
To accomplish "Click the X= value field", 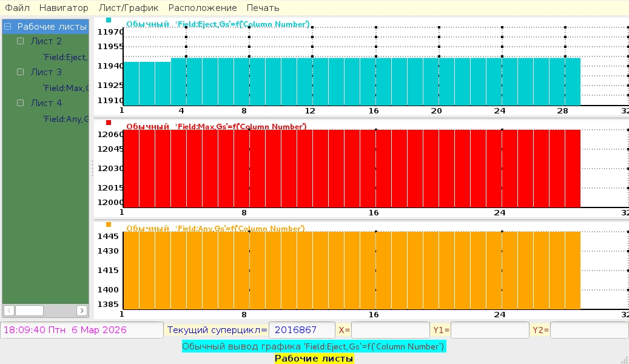I will coord(390,330).
